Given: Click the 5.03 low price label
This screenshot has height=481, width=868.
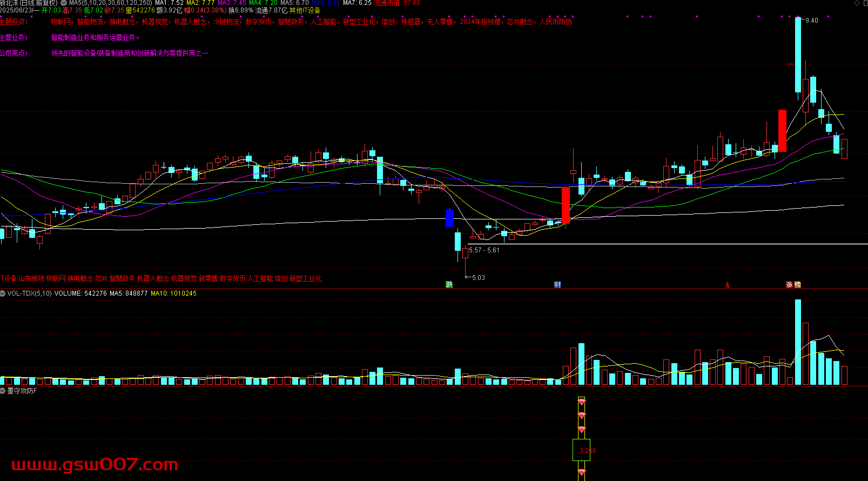Looking at the screenshot, I should point(478,278).
